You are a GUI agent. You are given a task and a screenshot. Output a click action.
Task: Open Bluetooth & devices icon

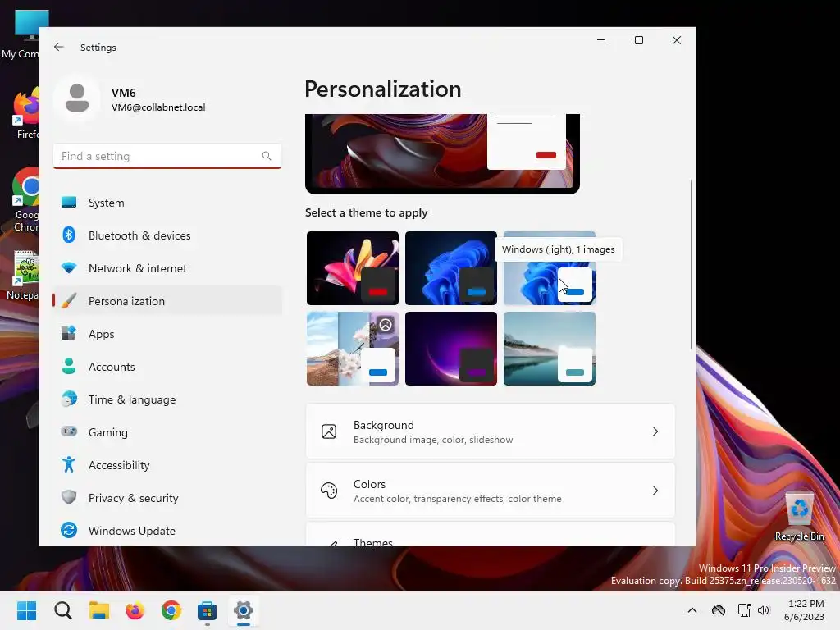(69, 235)
